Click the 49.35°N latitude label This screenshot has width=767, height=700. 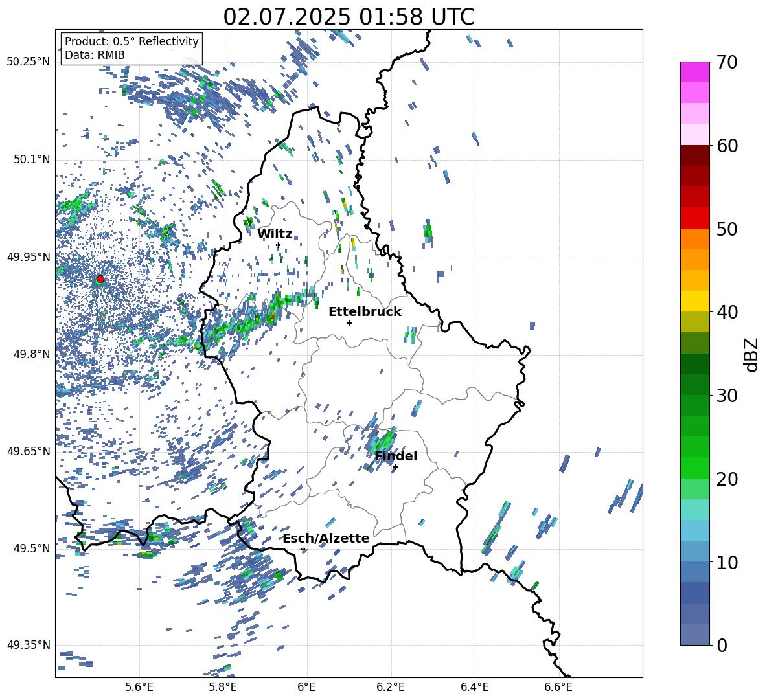[29, 645]
